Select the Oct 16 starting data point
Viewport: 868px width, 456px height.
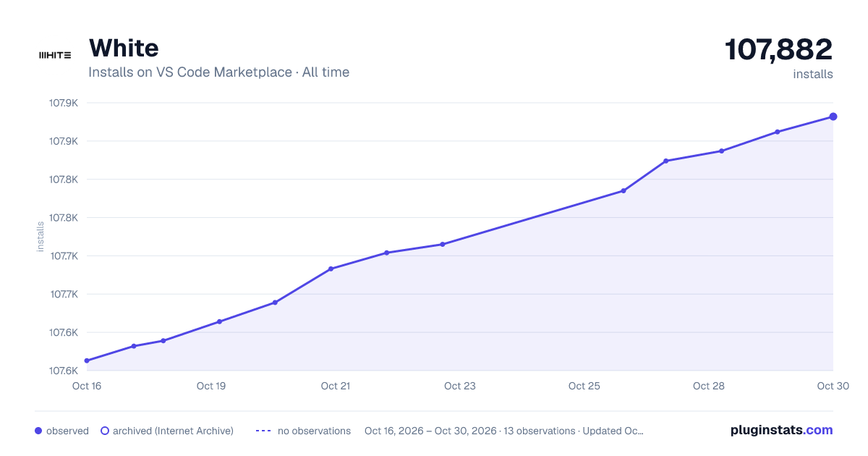tap(87, 360)
